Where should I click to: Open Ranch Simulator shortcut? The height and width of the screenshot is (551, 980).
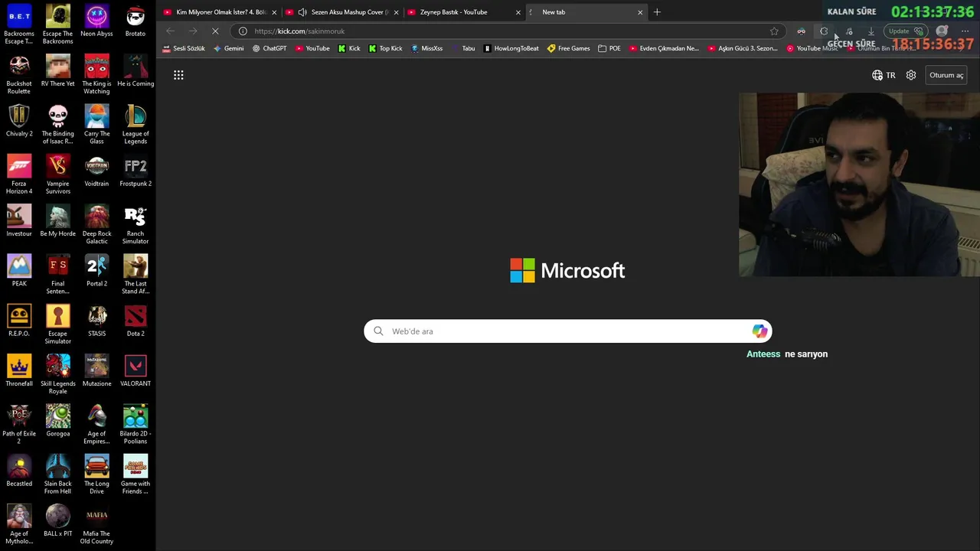pos(136,224)
